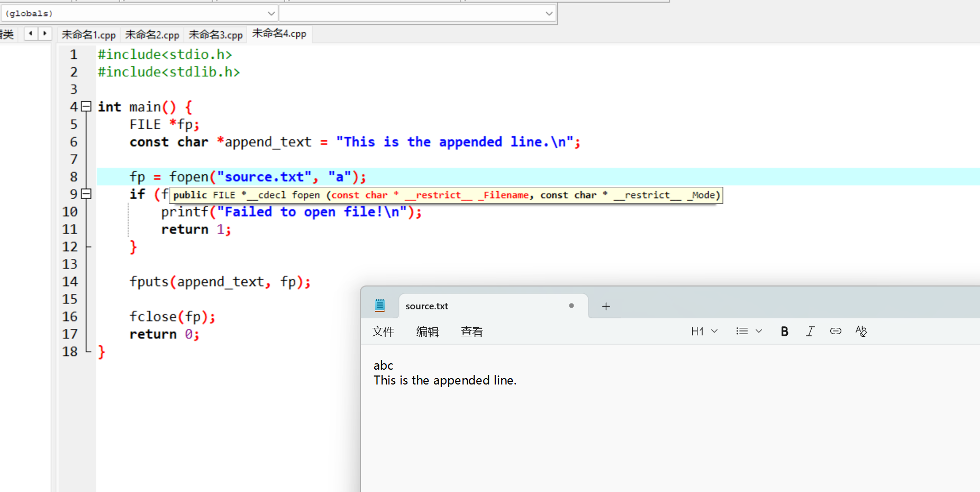Add a new Notepad tab
This screenshot has width=980, height=492.
pos(606,306)
